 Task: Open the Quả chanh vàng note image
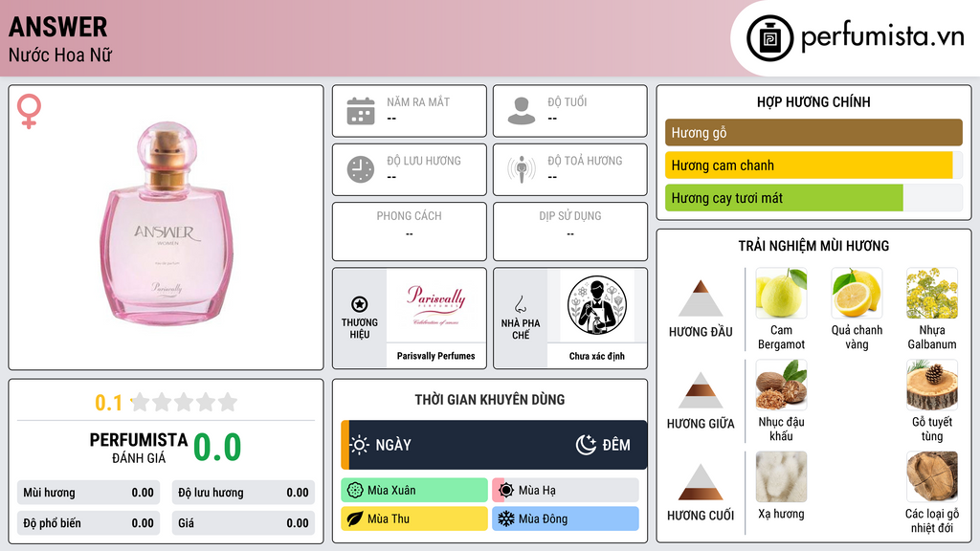(x=857, y=293)
